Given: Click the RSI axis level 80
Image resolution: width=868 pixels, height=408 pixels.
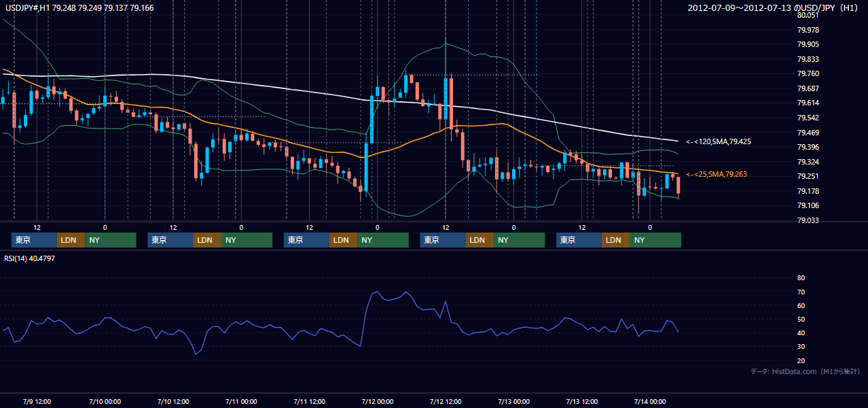Looking at the screenshot, I should point(801,278).
